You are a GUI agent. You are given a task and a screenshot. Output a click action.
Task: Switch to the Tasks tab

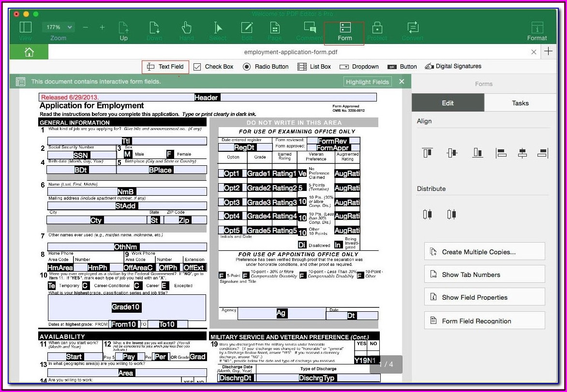click(x=520, y=103)
